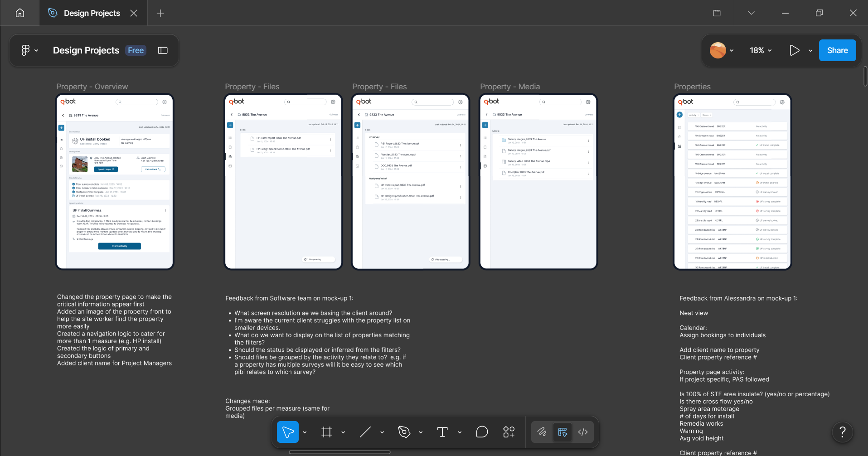
Task: Select the Property - Overview frame label
Action: tap(92, 87)
